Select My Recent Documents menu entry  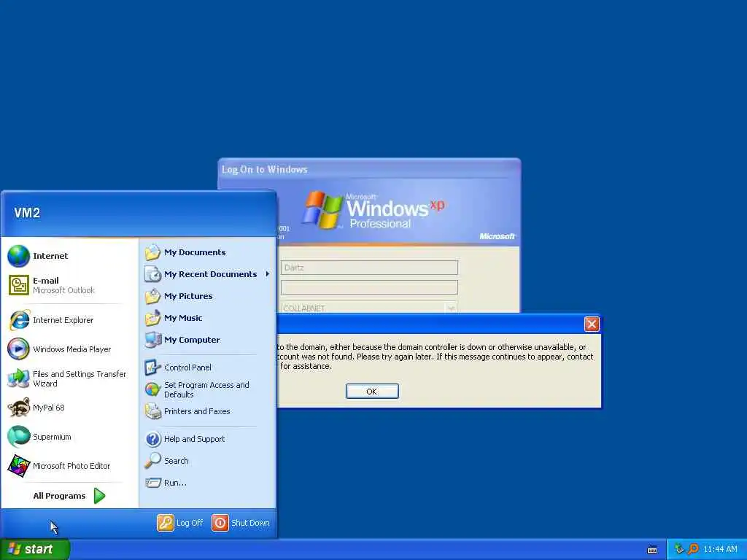pyautogui.click(x=208, y=274)
